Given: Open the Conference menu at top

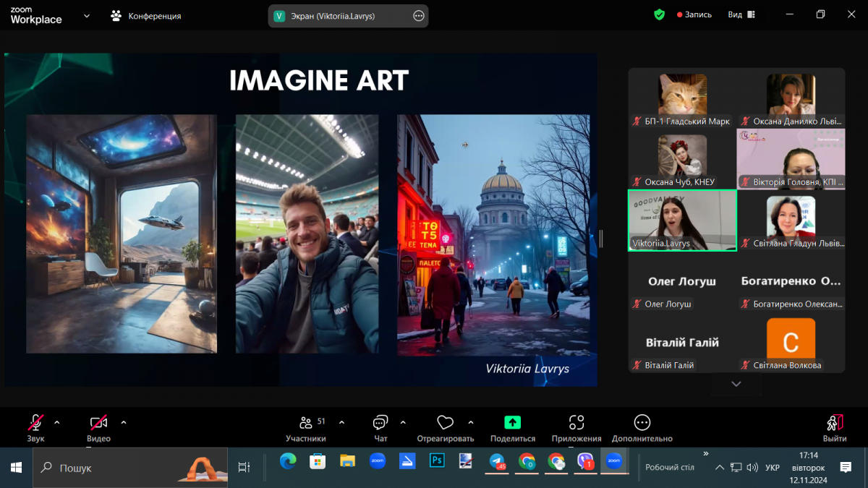Looking at the screenshot, I should [145, 15].
